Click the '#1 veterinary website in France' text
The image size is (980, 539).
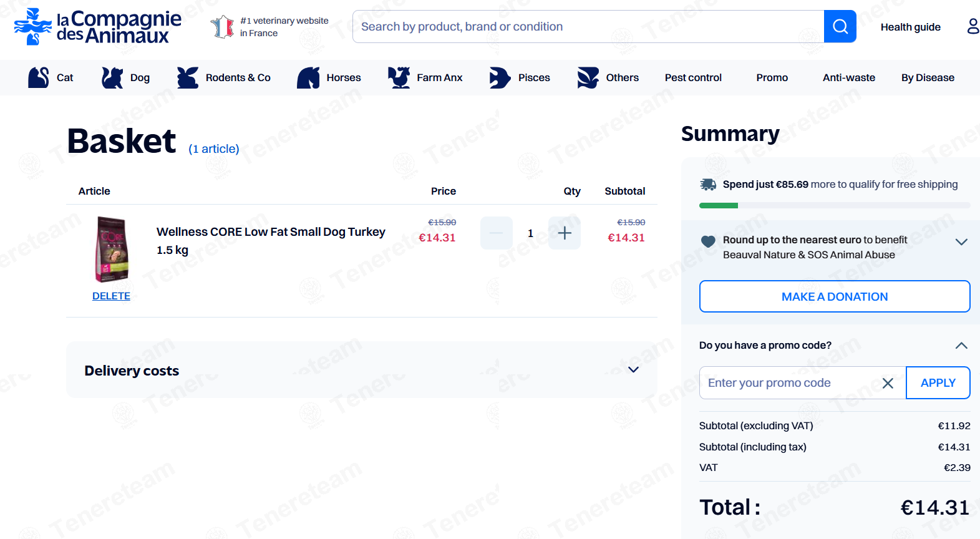284,27
